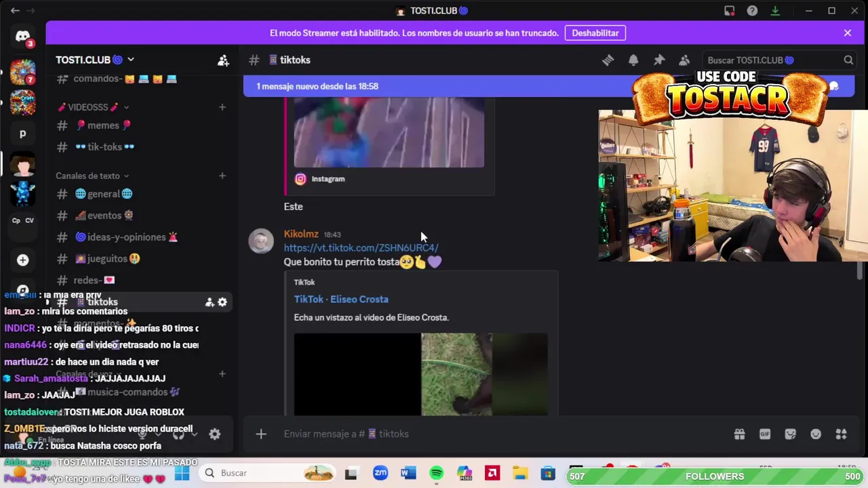Open the emoji picker
Viewport: 868px width, 488px height.
tap(816, 434)
